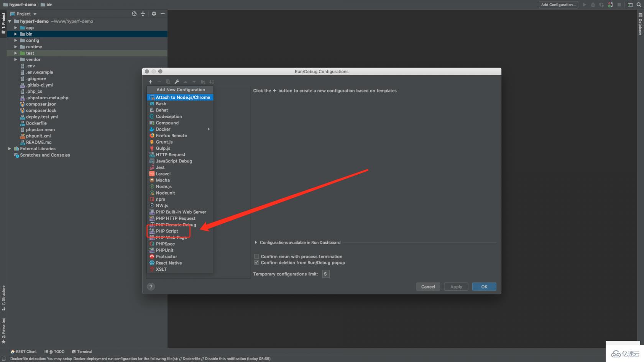The height and width of the screenshot is (362, 644).
Task: Select Scratches and Consoles node
Action: [x=45, y=155]
